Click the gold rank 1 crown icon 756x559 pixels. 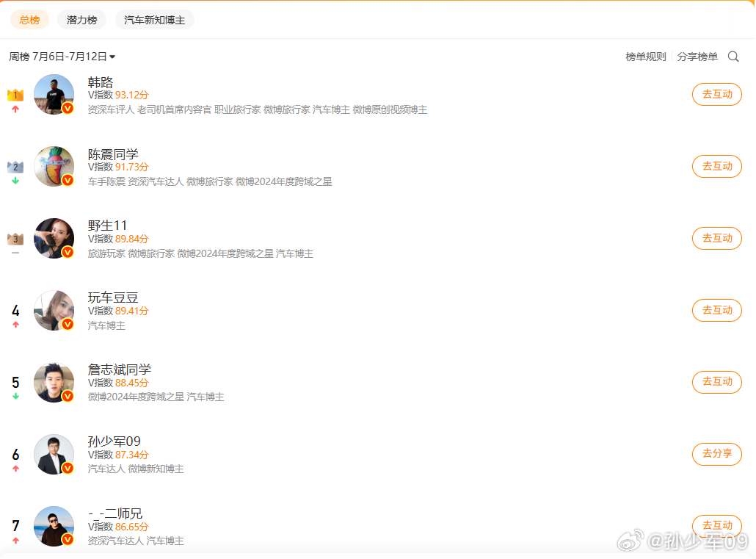point(15,95)
